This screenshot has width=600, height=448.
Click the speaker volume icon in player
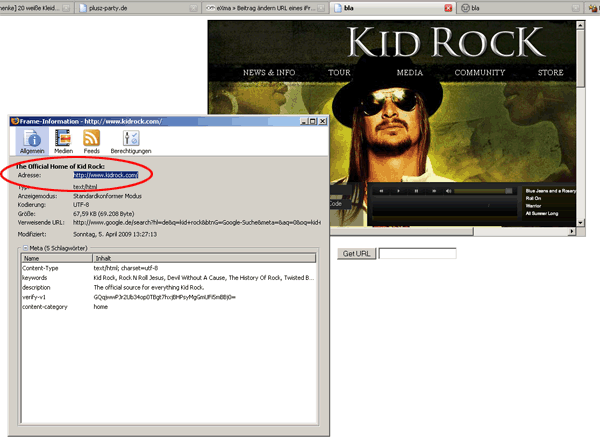(x=448, y=191)
